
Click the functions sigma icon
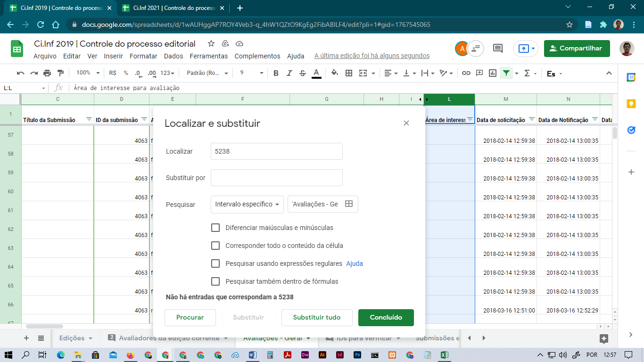click(x=527, y=73)
